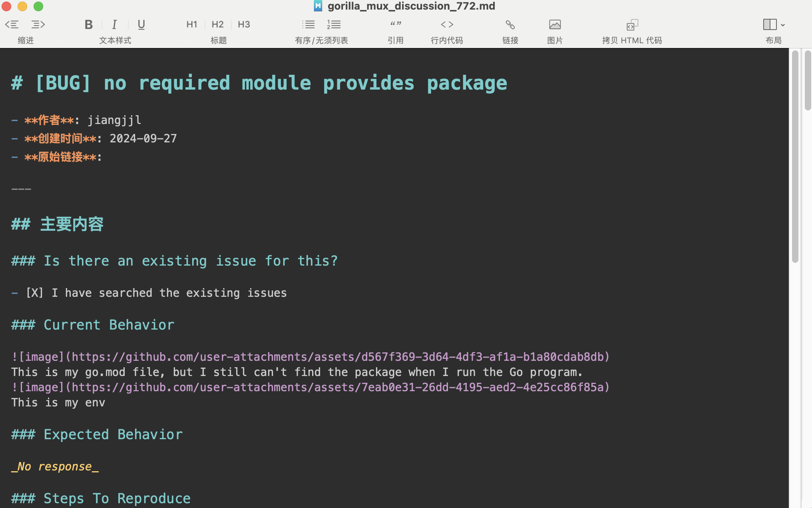Insert an image using picture icon
The image size is (812, 508).
tap(555, 25)
